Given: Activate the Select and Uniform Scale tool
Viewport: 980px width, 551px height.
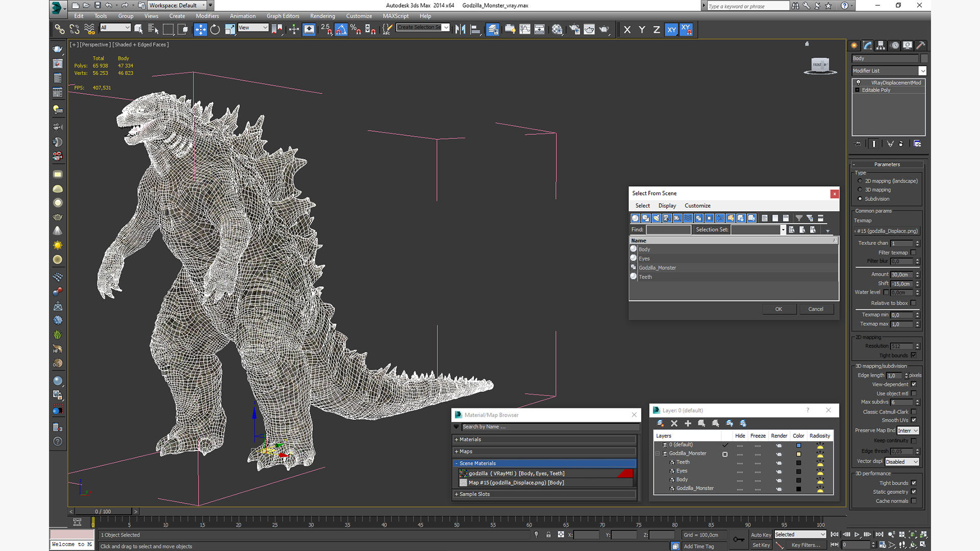Looking at the screenshot, I should [x=230, y=30].
